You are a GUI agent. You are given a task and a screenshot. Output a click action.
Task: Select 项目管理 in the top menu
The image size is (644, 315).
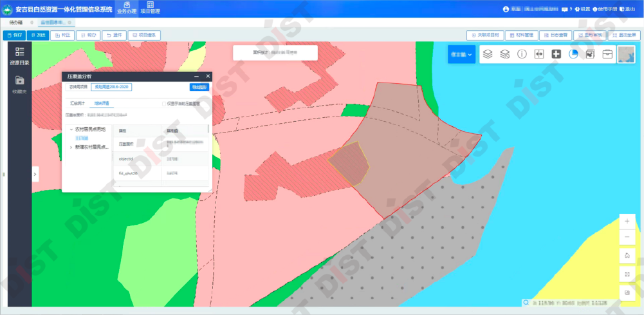coord(150,8)
